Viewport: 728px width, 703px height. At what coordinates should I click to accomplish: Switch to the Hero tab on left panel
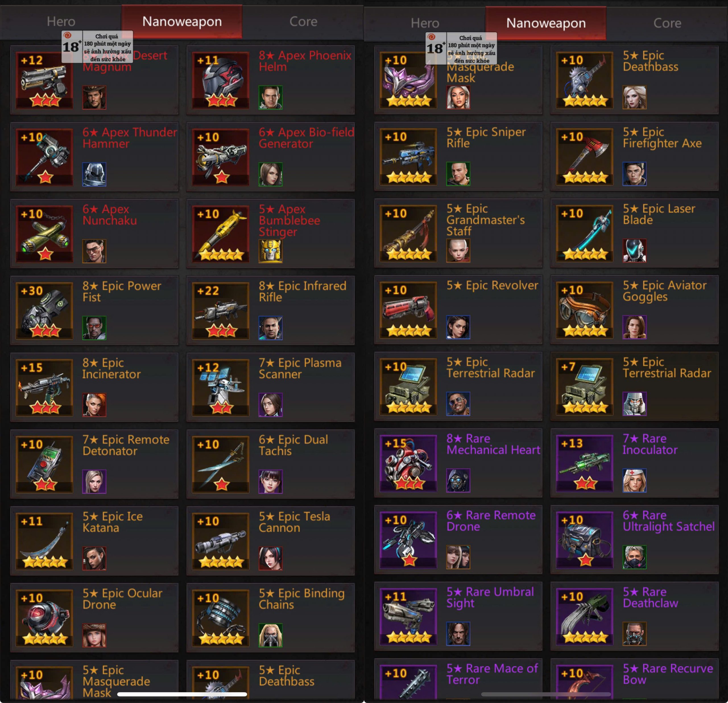61,22
